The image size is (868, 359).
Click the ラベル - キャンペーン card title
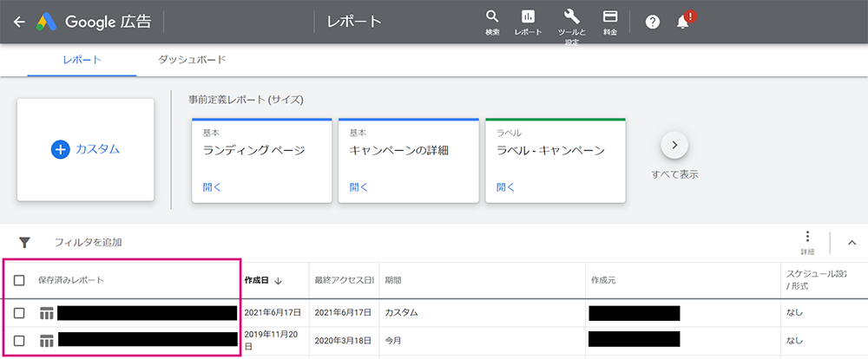(x=551, y=151)
